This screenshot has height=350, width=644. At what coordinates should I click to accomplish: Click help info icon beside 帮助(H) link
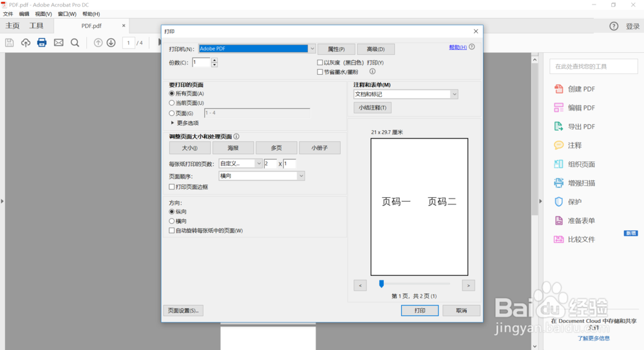coord(472,47)
